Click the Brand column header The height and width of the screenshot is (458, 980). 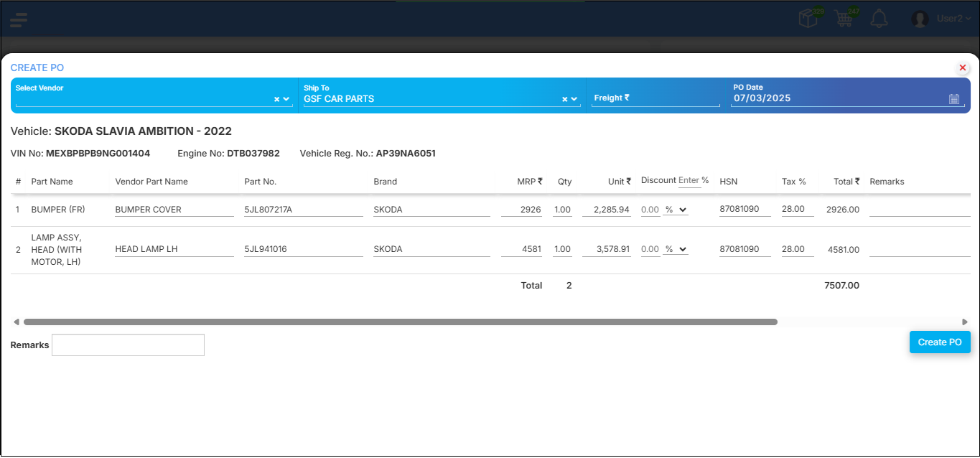385,182
